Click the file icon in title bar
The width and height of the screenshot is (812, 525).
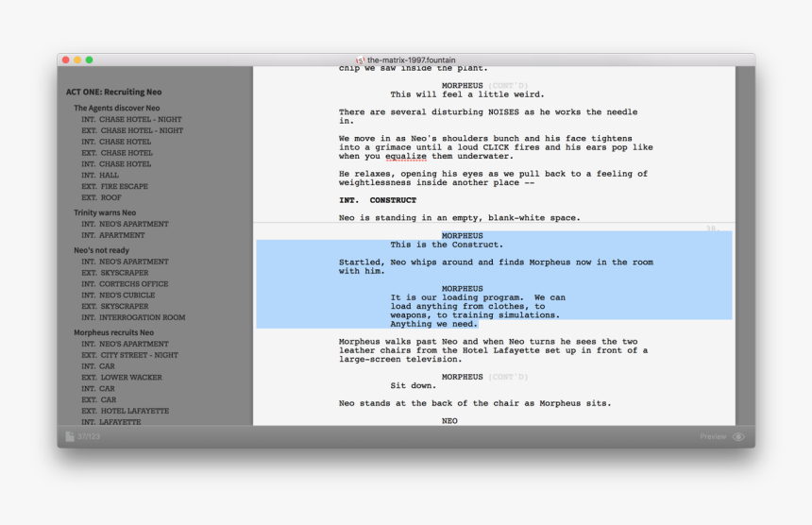(x=361, y=60)
